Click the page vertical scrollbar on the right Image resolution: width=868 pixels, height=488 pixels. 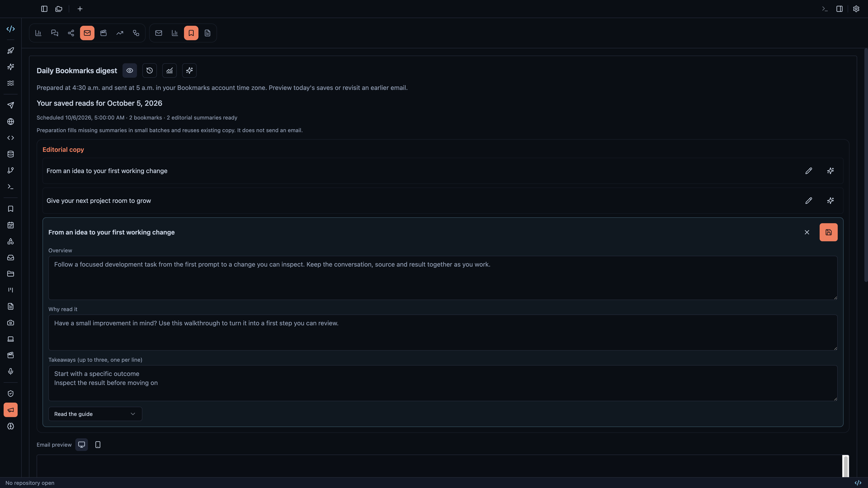pos(866,165)
